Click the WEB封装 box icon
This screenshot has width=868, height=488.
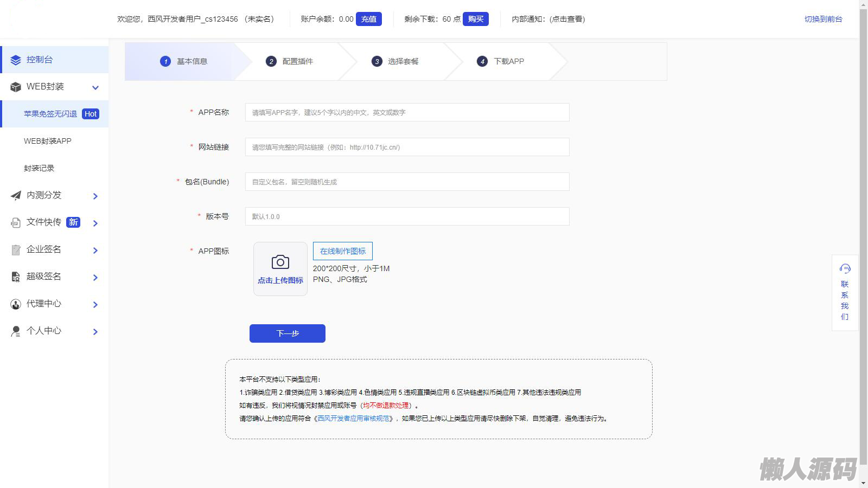pyautogui.click(x=16, y=87)
